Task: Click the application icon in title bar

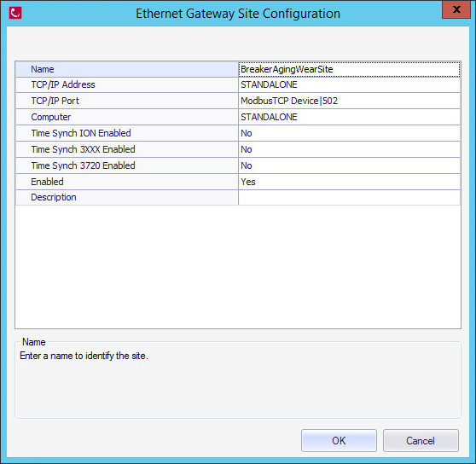Action: 15,13
